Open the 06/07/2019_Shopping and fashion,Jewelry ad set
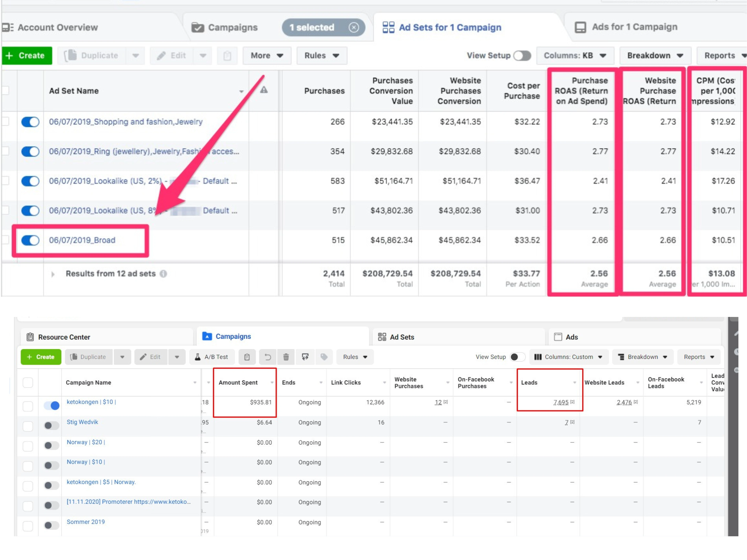 (x=126, y=122)
